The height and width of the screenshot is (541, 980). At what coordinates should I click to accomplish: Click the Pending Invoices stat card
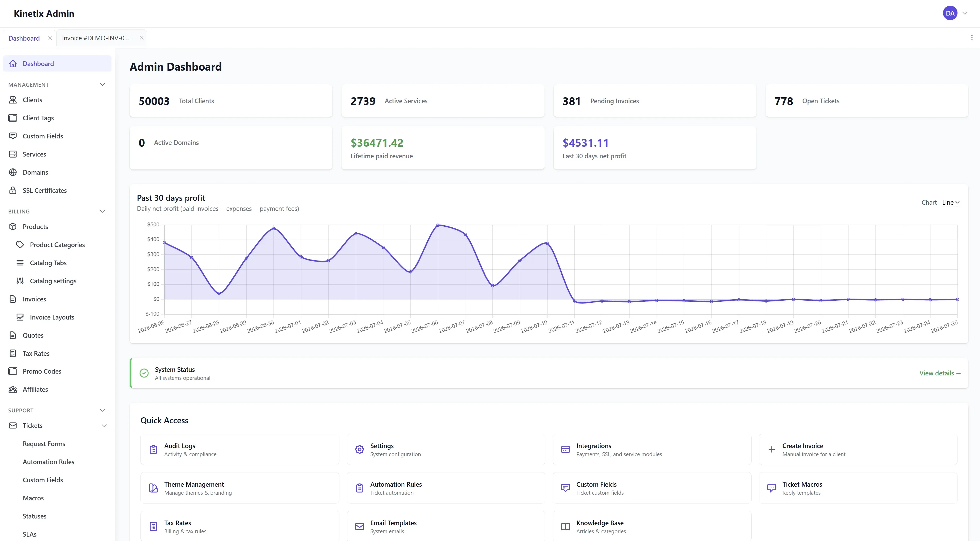click(x=655, y=101)
